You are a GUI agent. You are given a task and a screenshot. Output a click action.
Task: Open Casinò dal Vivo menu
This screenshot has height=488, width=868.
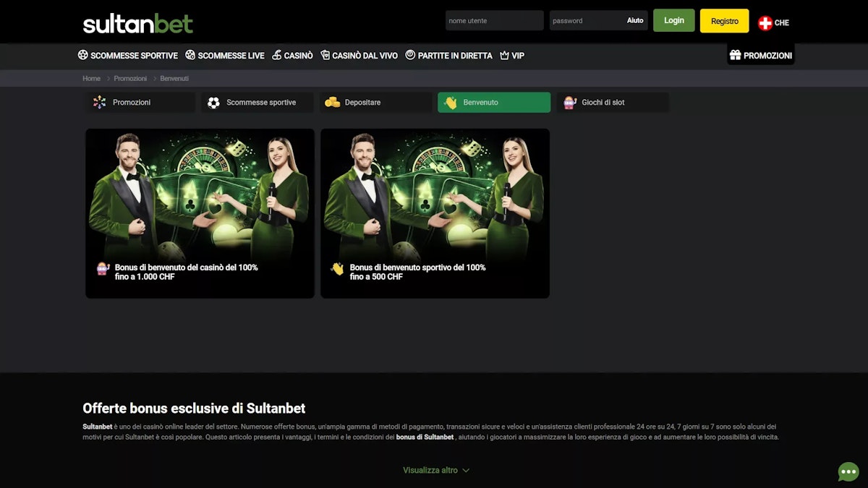pyautogui.click(x=359, y=55)
